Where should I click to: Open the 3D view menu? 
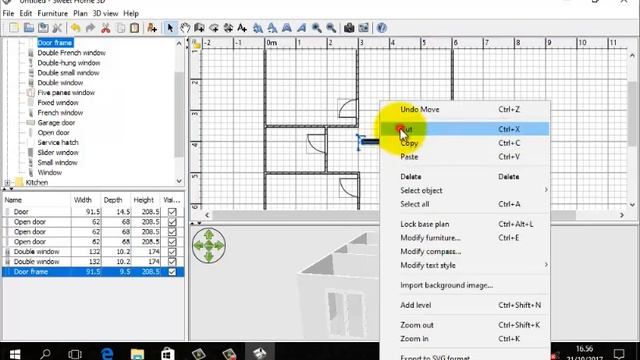[105, 13]
